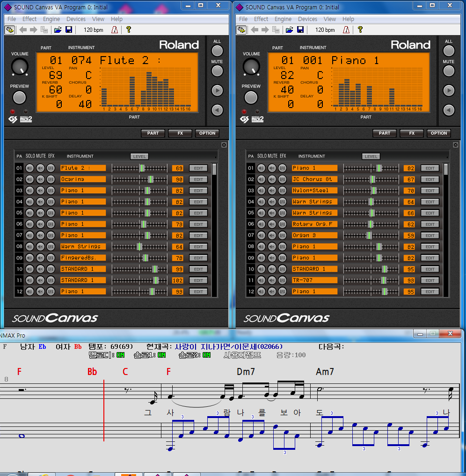Click the previous part arrow in left window
The width and height of the screenshot is (466, 476).
point(217,110)
